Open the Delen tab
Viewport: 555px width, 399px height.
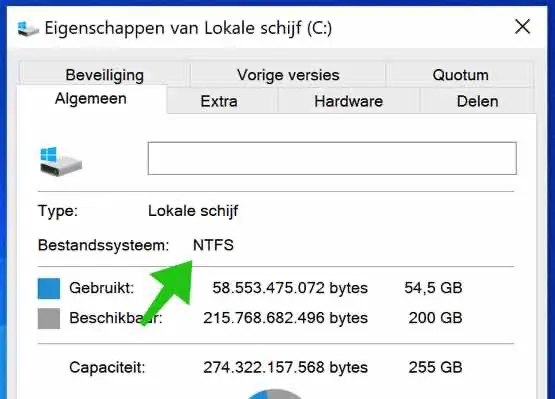[477, 101]
